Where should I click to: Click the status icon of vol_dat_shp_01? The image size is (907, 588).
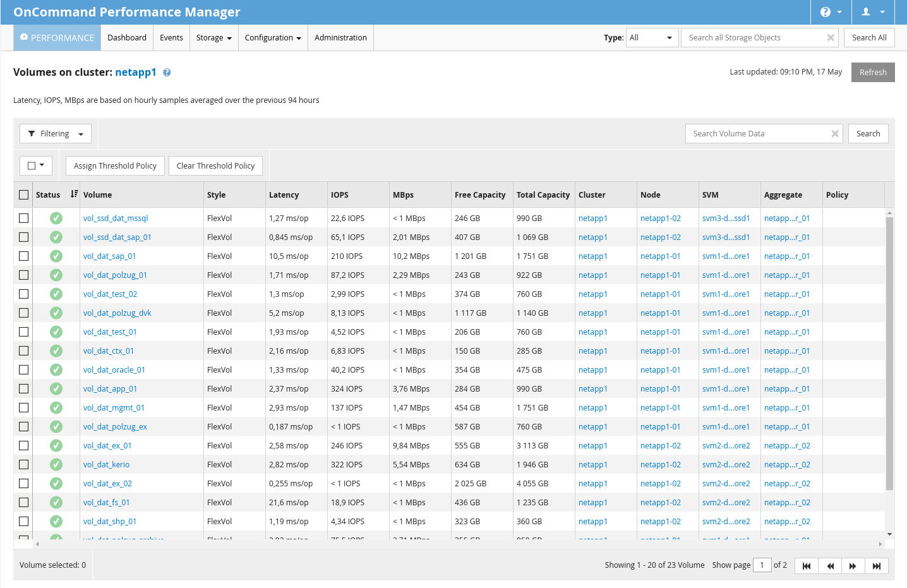tap(56, 521)
